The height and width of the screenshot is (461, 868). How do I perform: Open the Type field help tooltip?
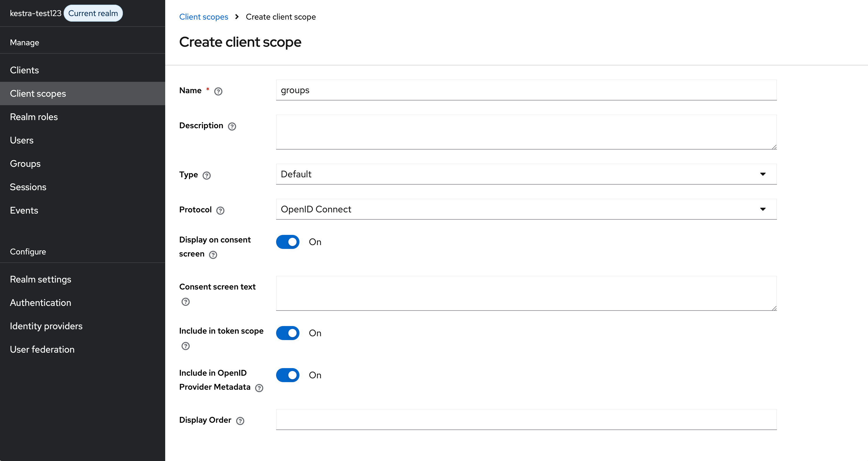click(207, 175)
